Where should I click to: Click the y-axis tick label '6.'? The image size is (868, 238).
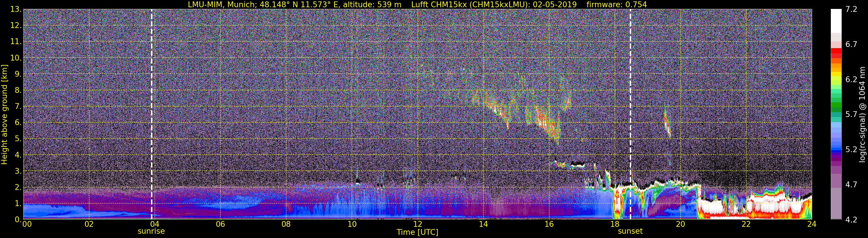click(18, 122)
